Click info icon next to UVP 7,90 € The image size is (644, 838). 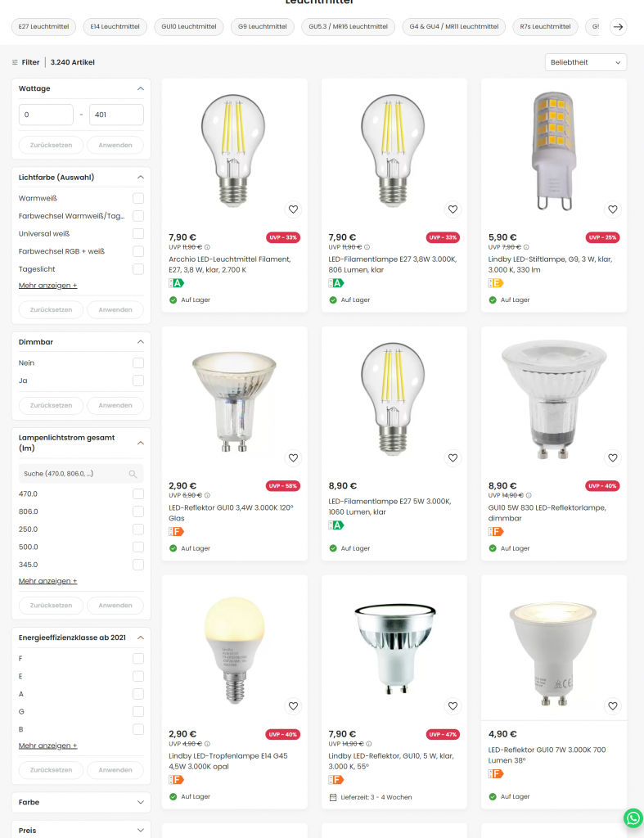pos(526,246)
